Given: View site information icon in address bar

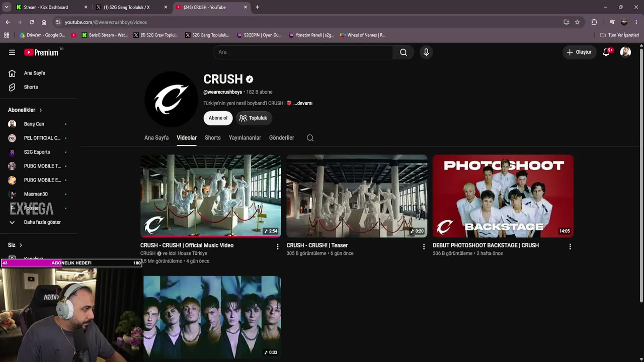Looking at the screenshot, I should click(x=58, y=22).
